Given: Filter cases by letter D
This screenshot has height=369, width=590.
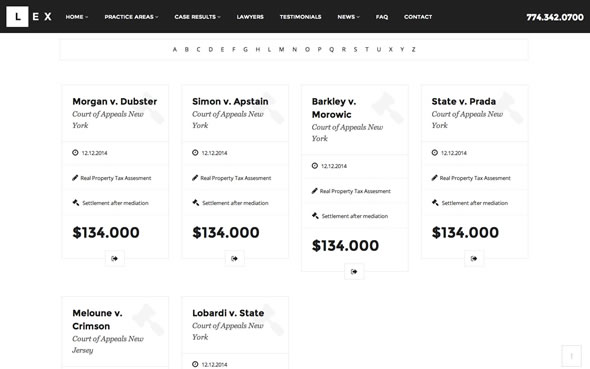Looking at the screenshot, I should 211,49.
